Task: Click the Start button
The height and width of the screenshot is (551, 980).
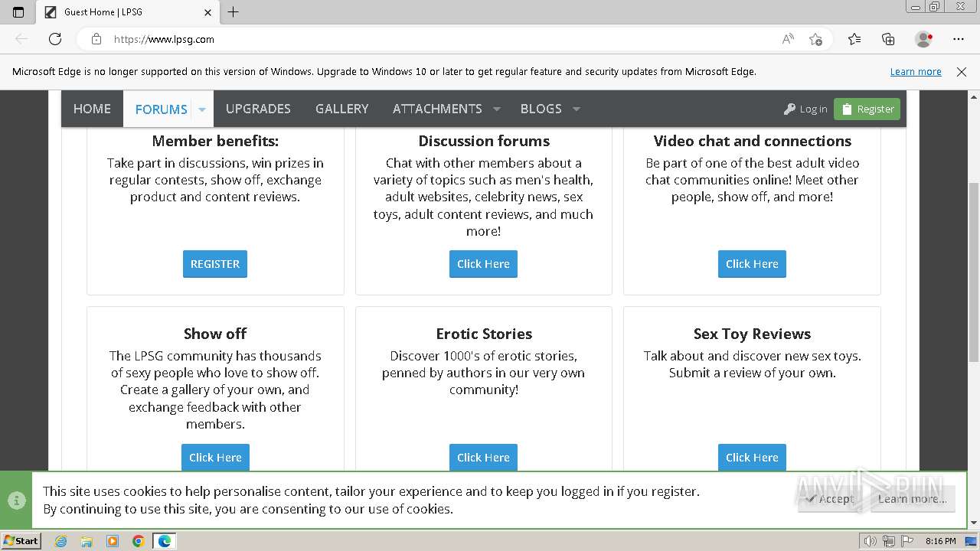Action: (x=21, y=541)
